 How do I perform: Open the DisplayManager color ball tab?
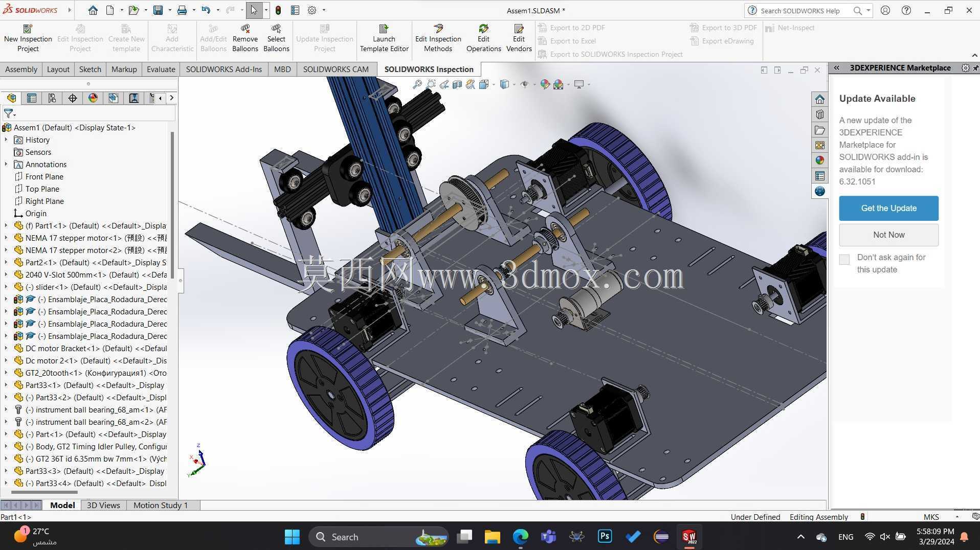tap(93, 98)
